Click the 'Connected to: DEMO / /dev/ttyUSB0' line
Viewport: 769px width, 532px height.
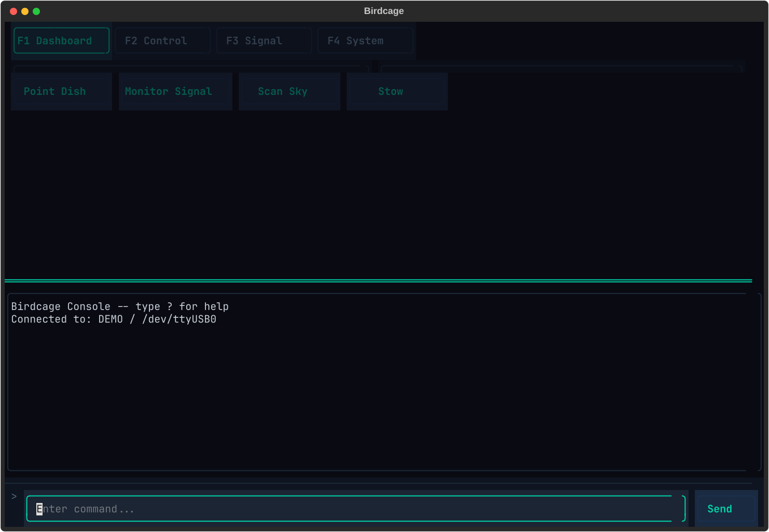pyautogui.click(x=114, y=319)
